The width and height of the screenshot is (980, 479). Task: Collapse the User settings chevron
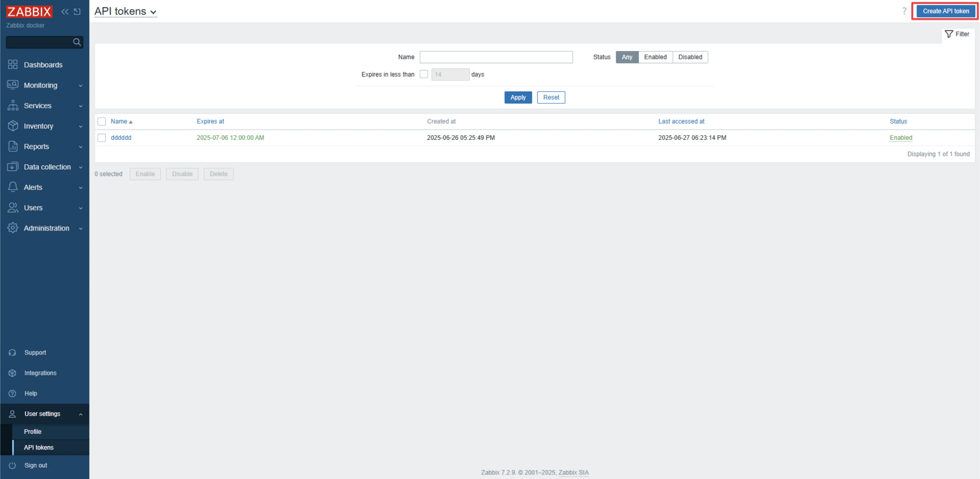click(x=81, y=414)
